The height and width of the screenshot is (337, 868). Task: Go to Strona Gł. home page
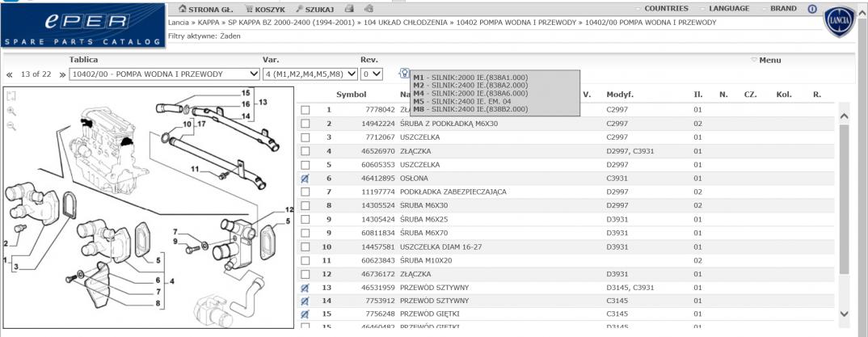pos(206,10)
